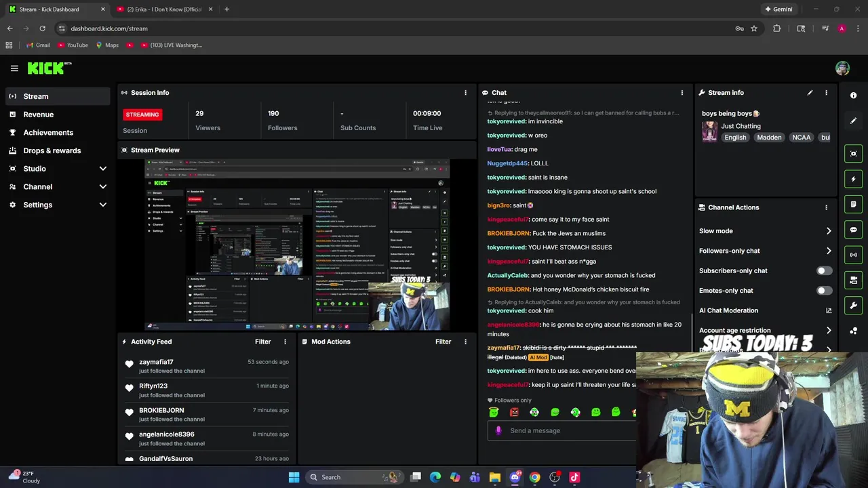
Task: Open Microsoft Edge from the taskbar
Action: point(435,477)
